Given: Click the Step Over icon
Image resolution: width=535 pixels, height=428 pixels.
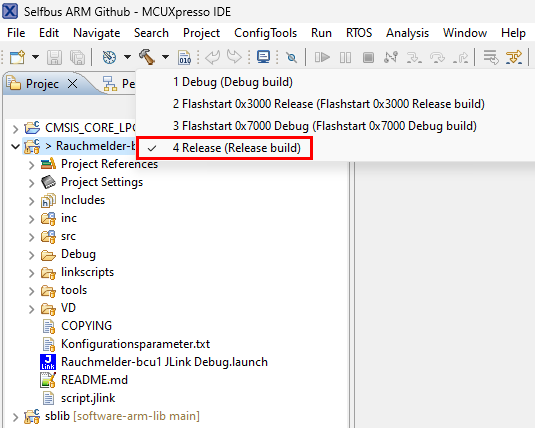Looking at the screenshot, I should pyautogui.click(x=437, y=57).
